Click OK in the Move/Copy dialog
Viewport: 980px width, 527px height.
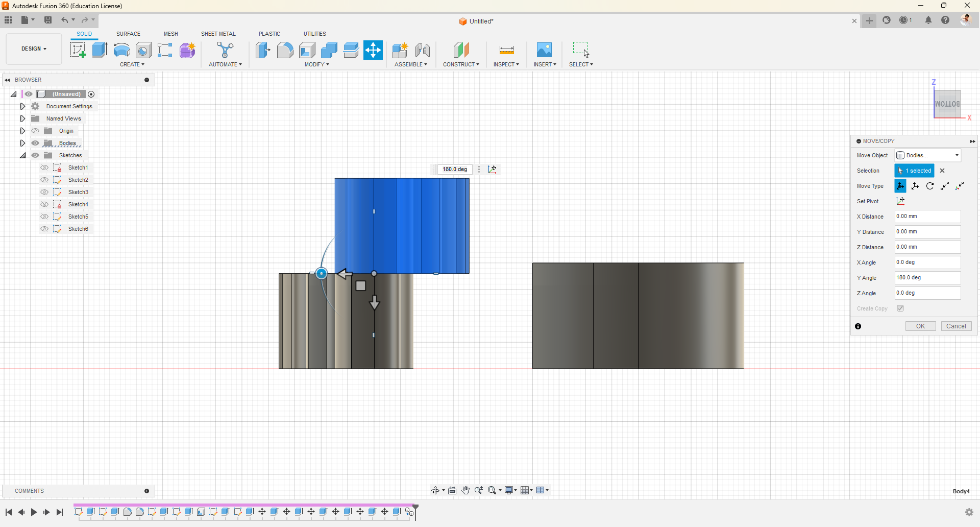click(x=920, y=326)
